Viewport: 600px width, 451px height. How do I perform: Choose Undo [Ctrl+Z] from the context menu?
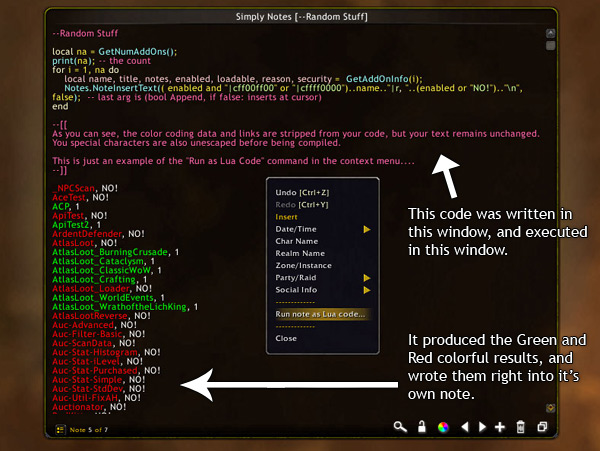click(x=302, y=192)
